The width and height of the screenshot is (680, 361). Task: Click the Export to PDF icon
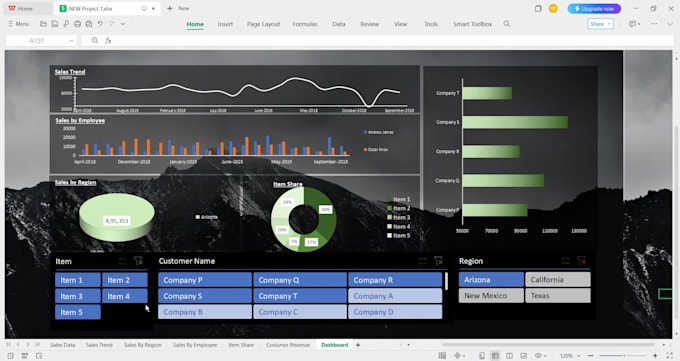coord(66,24)
